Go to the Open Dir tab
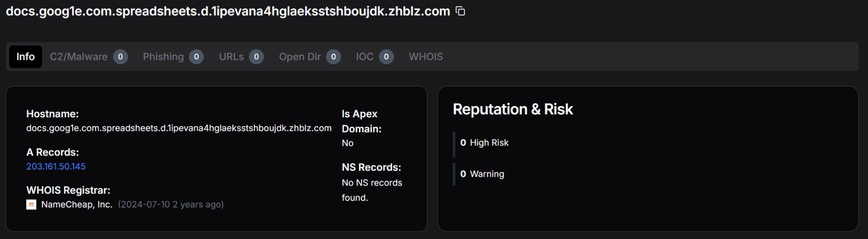This screenshot has height=239, width=868. pyautogui.click(x=300, y=57)
